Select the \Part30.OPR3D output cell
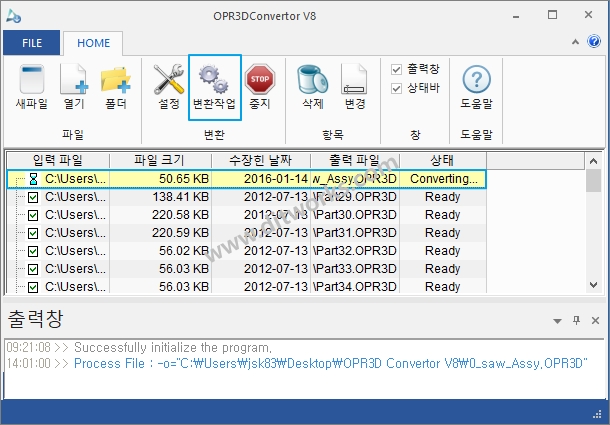 [x=355, y=215]
